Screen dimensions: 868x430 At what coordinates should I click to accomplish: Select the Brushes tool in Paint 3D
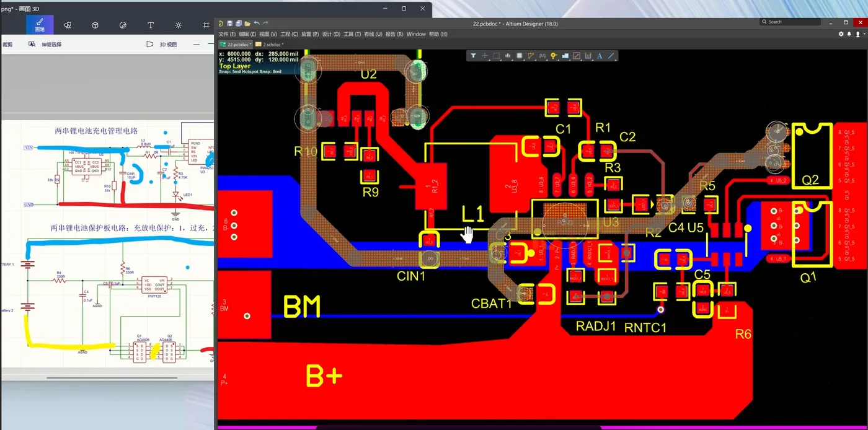pyautogui.click(x=40, y=25)
